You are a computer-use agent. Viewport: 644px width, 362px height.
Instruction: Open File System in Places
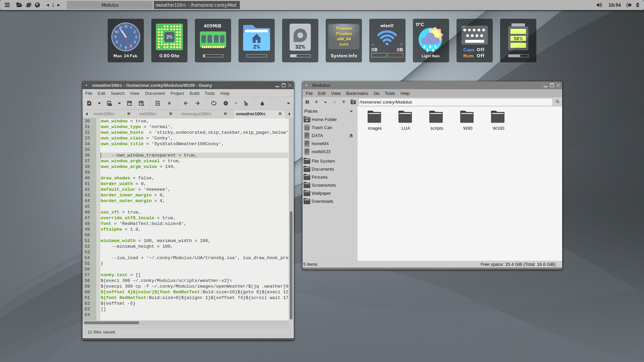323,161
